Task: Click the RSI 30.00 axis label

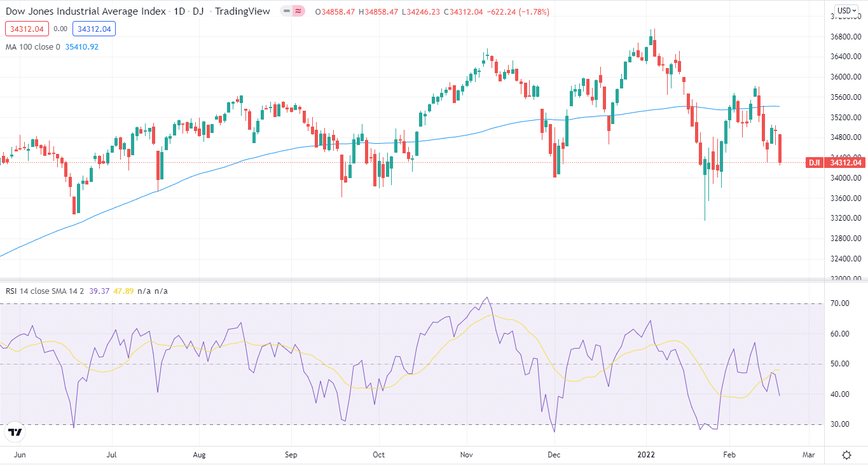Action: click(x=841, y=424)
